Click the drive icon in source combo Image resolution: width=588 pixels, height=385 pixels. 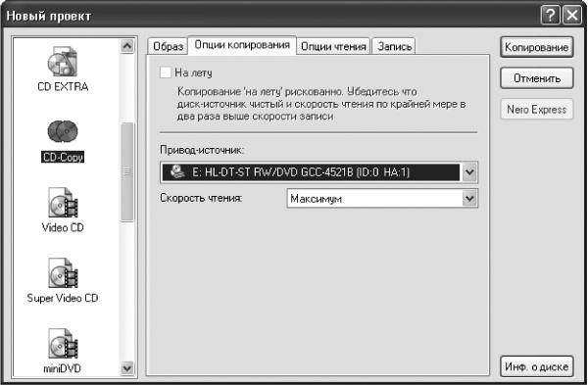tap(177, 172)
